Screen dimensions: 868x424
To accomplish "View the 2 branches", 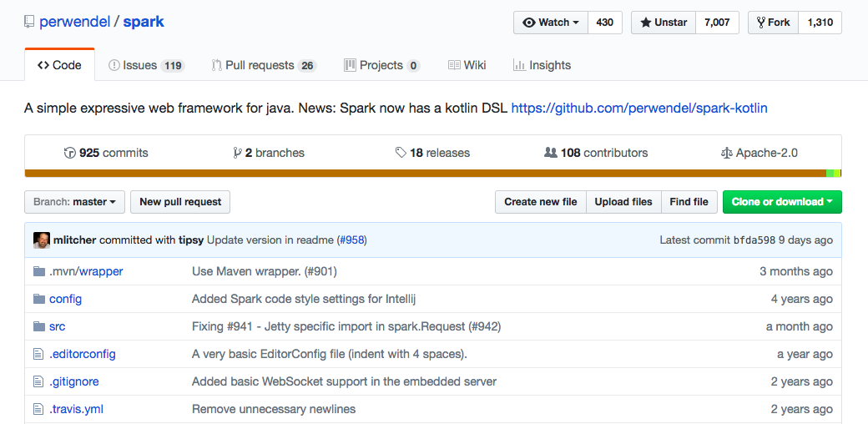I will [x=269, y=153].
